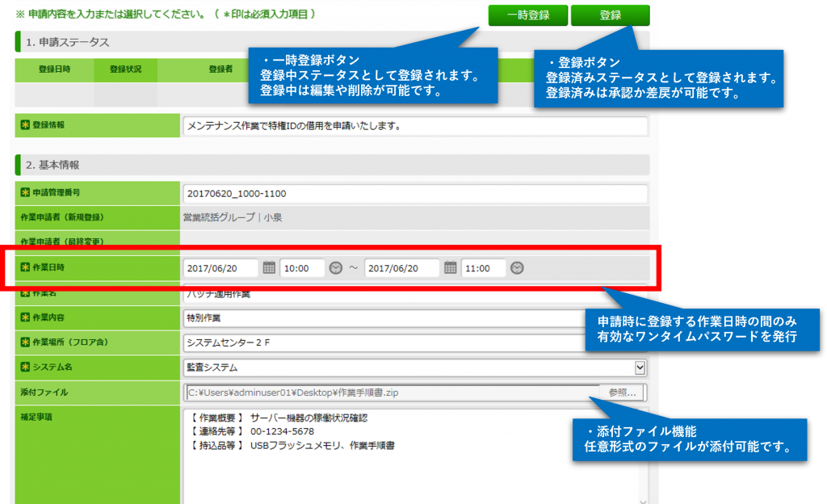The width and height of the screenshot is (827, 504).
Task: Select the start date field in 作業日時
Action: [x=220, y=268]
